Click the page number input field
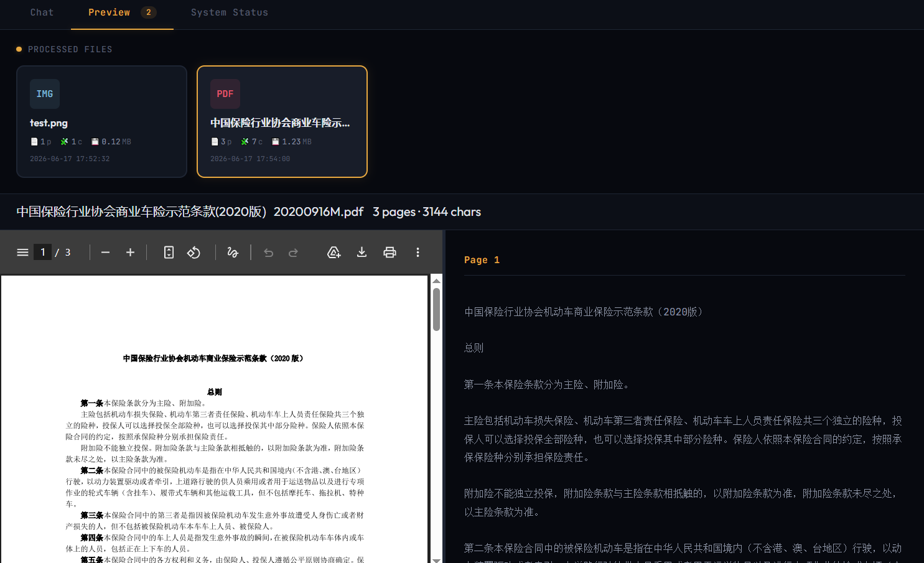Screen dimensions: 924x563 point(42,252)
